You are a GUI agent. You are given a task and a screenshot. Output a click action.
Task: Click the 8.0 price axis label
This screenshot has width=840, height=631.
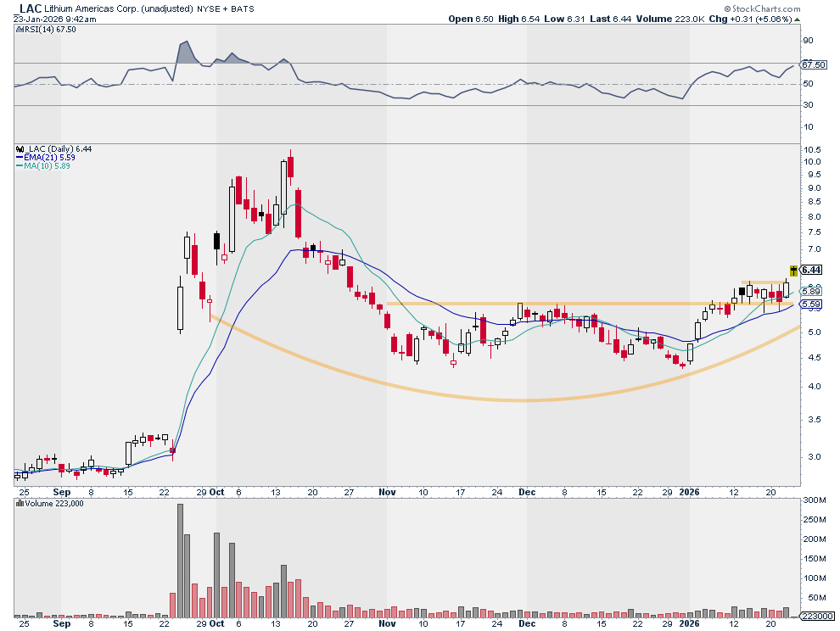[814, 217]
